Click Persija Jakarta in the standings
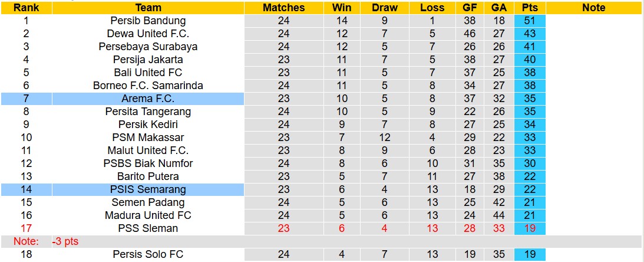Screen dimensions: 644x262 (x=148, y=60)
